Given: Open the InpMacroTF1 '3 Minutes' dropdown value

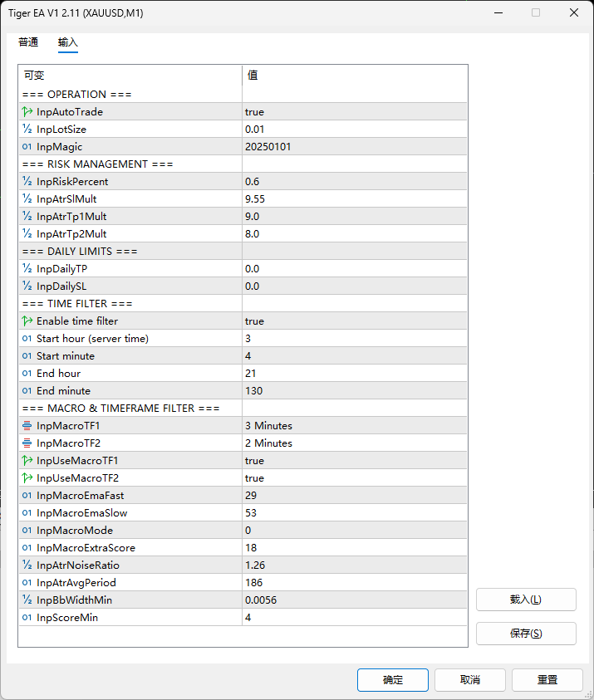Looking at the screenshot, I should point(355,425).
